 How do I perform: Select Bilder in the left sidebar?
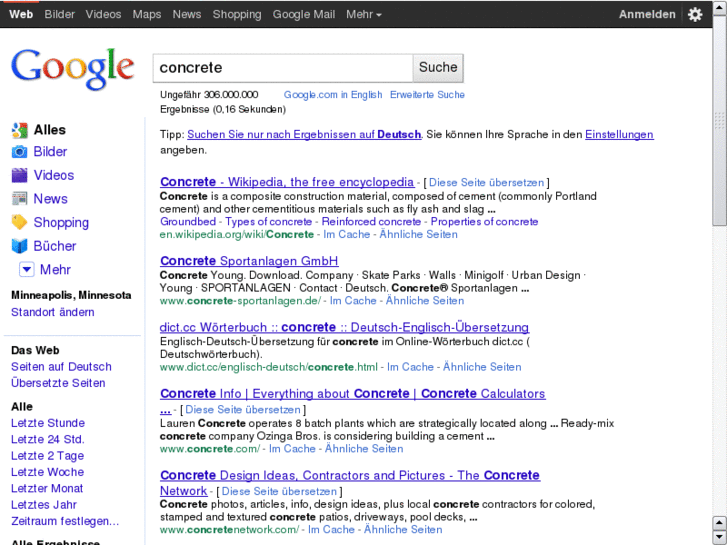coord(50,152)
